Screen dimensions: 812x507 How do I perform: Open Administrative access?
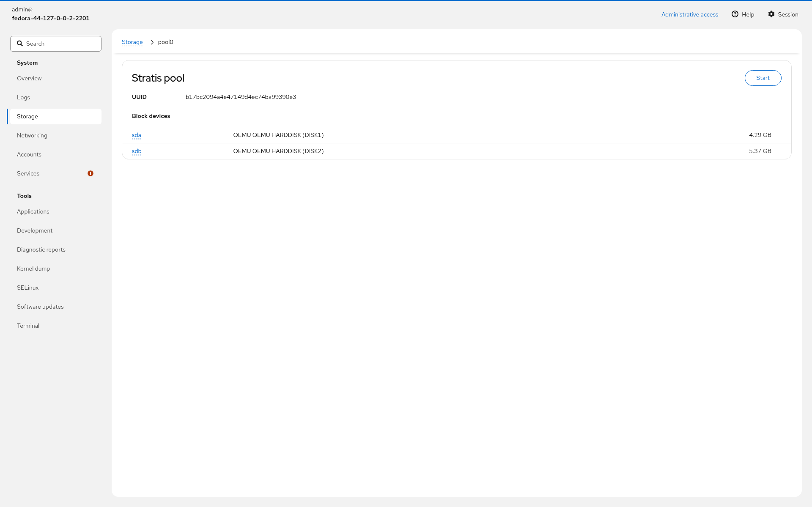coord(690,14)
